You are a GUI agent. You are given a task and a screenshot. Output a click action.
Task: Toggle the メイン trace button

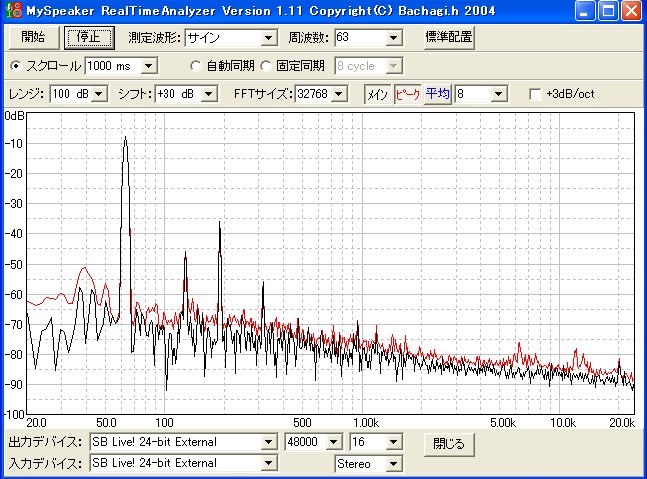point(377,93)
